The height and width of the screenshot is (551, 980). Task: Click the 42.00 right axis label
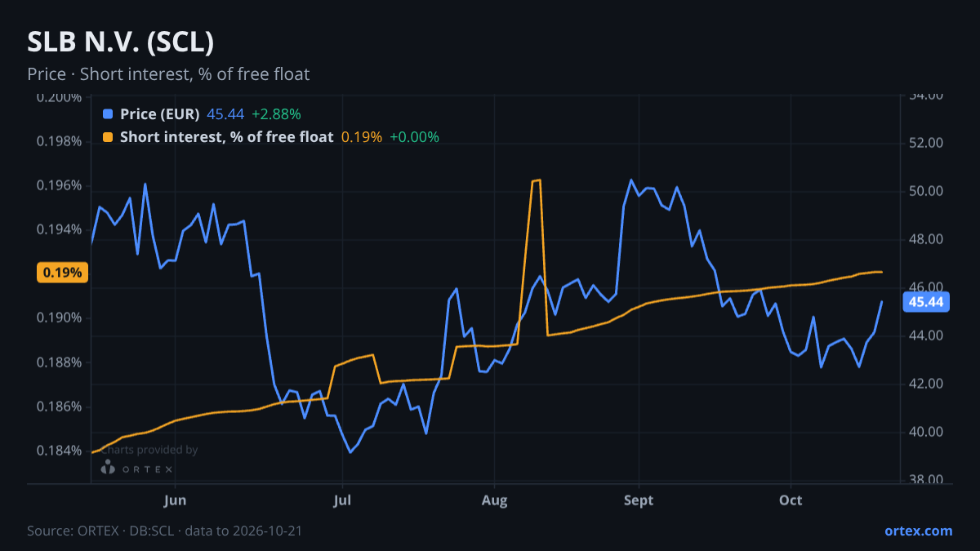(926, 384)
